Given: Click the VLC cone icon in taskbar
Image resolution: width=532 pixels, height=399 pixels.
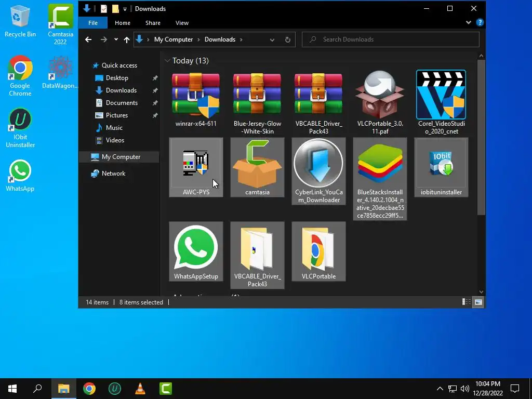Looking at the screenshot, I should 140,389.
